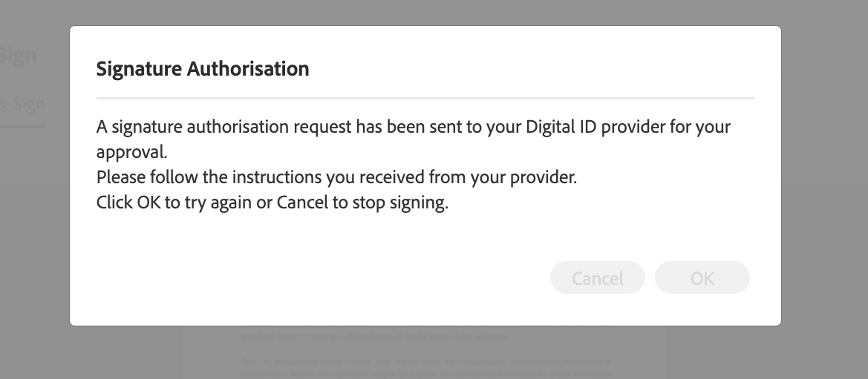
Task: Click the horizontal divider under dialog title
Action: (425, 98)
